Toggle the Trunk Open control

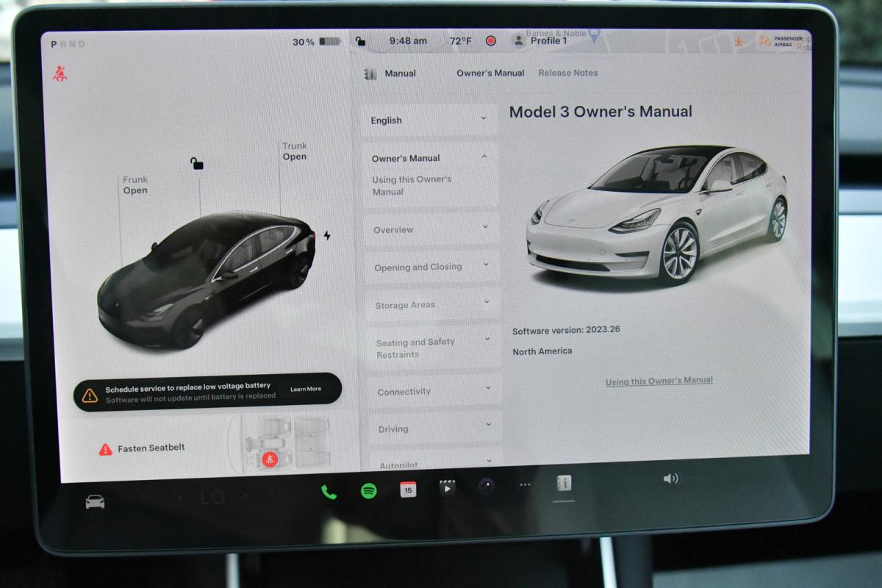(295, 151)
